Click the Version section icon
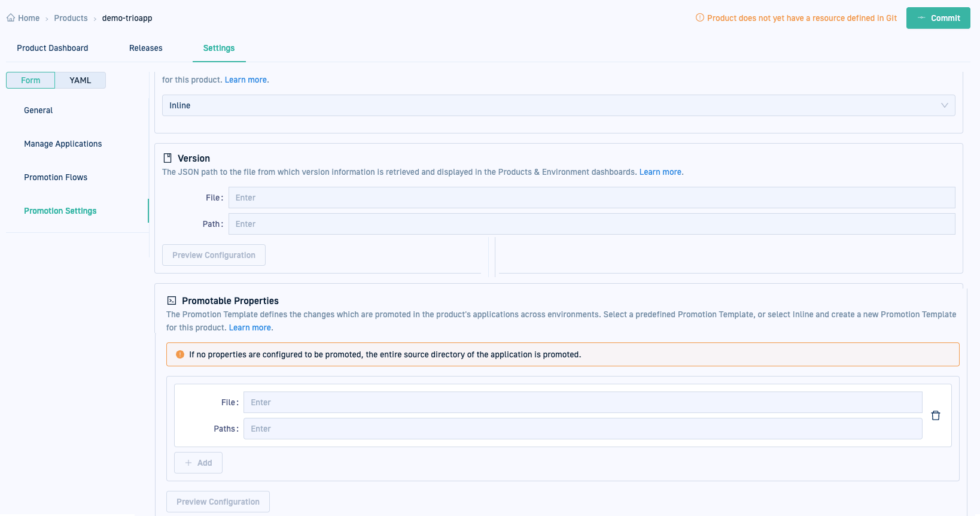Screen dimensions: 980x516 pos(168,158)
